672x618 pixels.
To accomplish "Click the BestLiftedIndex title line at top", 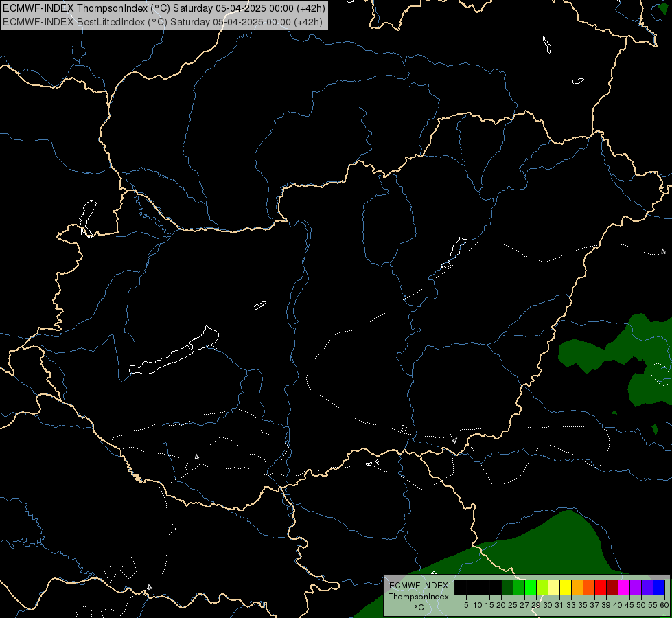I will pyautogui.click(x=163, y=22).
